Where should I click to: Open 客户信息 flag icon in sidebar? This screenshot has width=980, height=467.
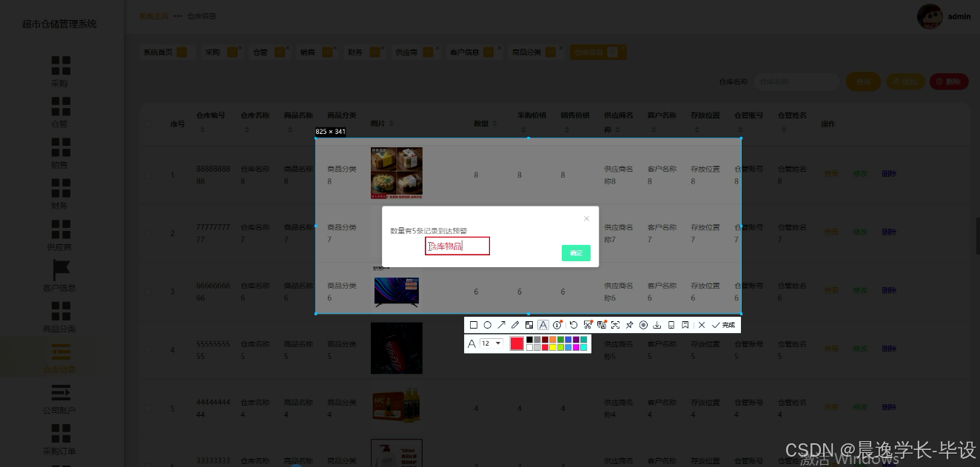(61, 271)
